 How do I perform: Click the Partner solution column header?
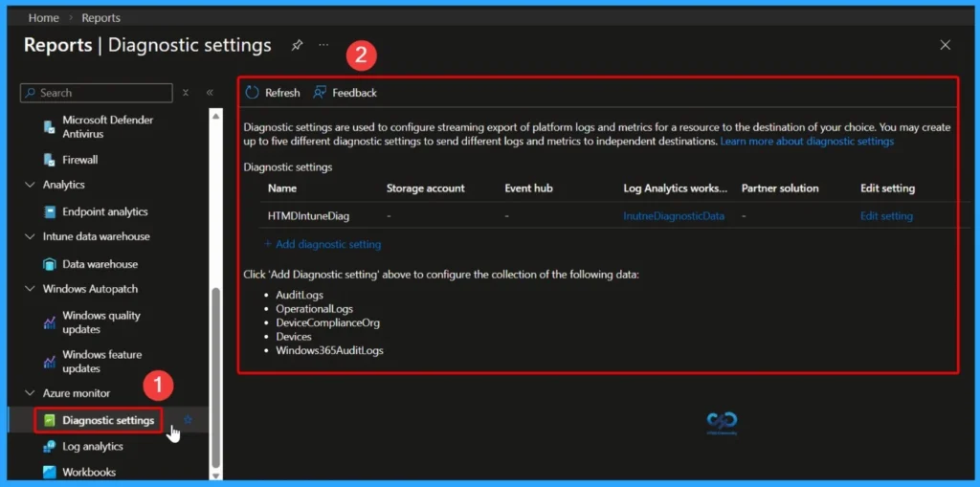click(780, 188)
